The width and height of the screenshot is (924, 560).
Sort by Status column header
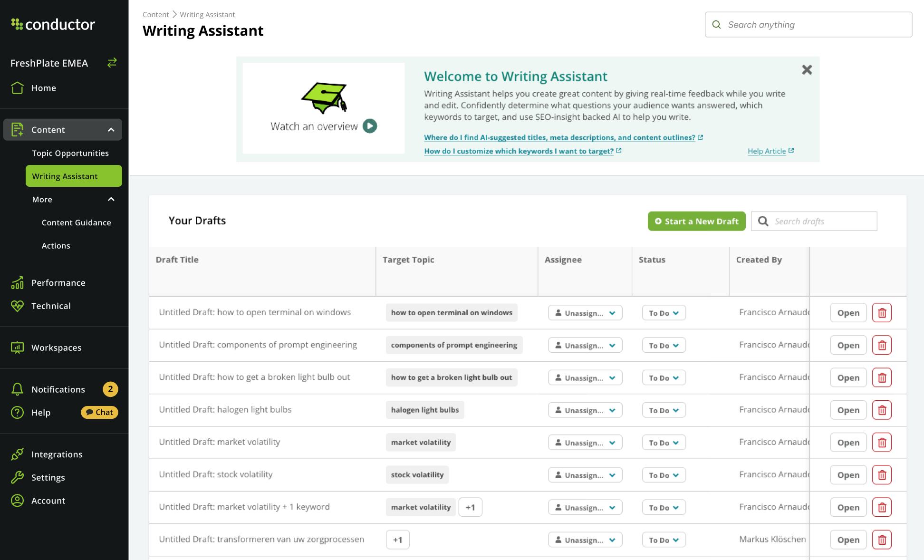coord(652,260)
